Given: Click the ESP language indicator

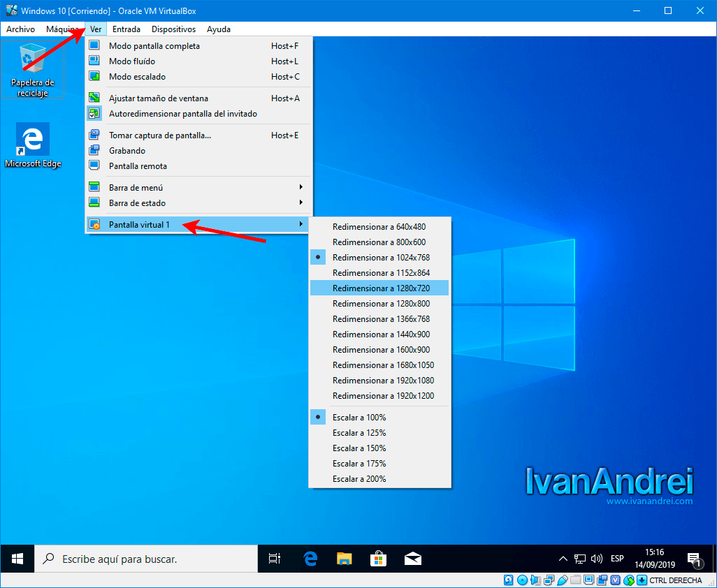Looking at the screenshot, I should click(617, 558).
